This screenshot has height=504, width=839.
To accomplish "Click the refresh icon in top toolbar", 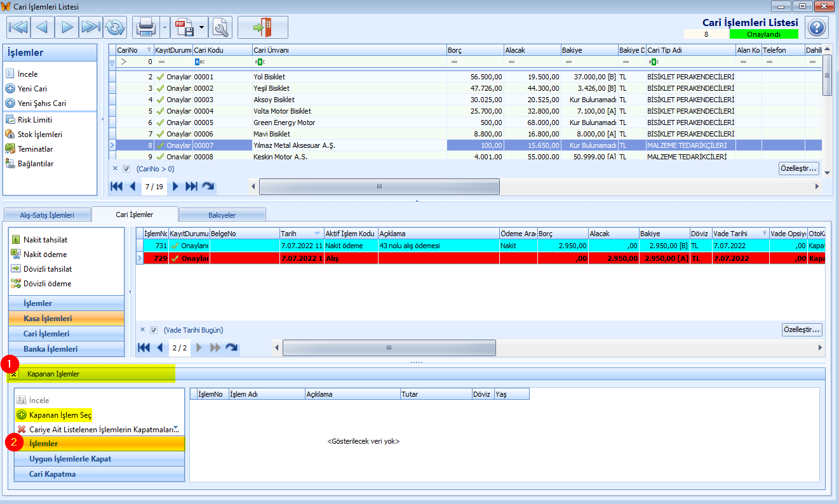I will tap(116, 27).
